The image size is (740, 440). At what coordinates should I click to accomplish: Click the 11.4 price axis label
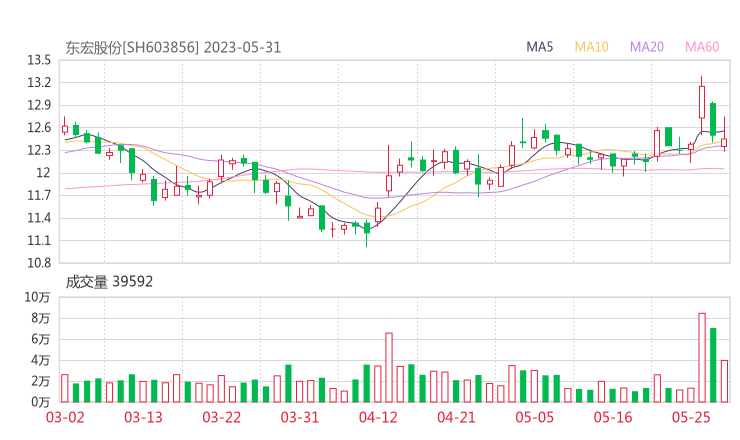(39, 218)
